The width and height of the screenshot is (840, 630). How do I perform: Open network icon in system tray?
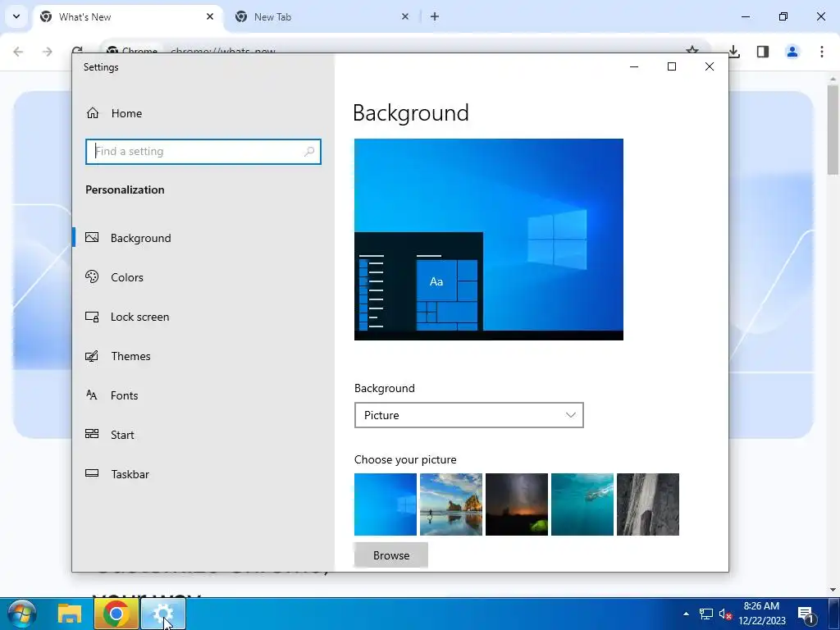(x=706, y=614)
